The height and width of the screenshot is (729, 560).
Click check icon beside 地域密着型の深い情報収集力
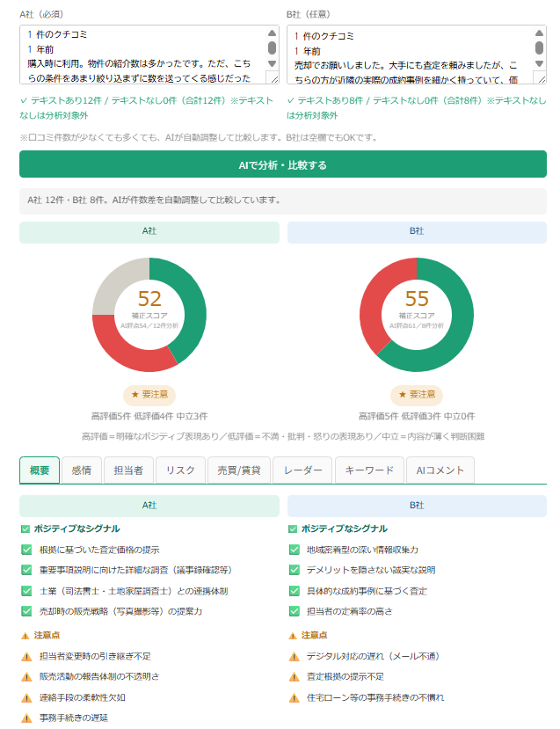(295, 550)
